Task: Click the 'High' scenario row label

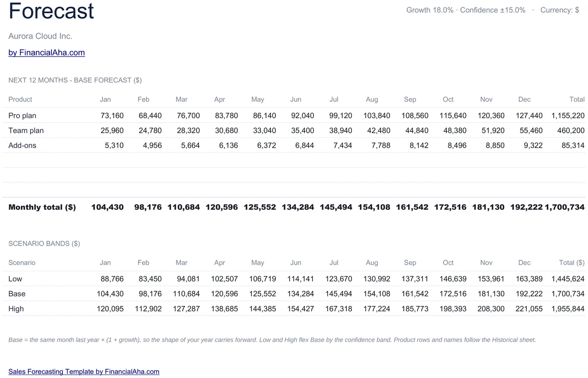Action: click(16, 309)
